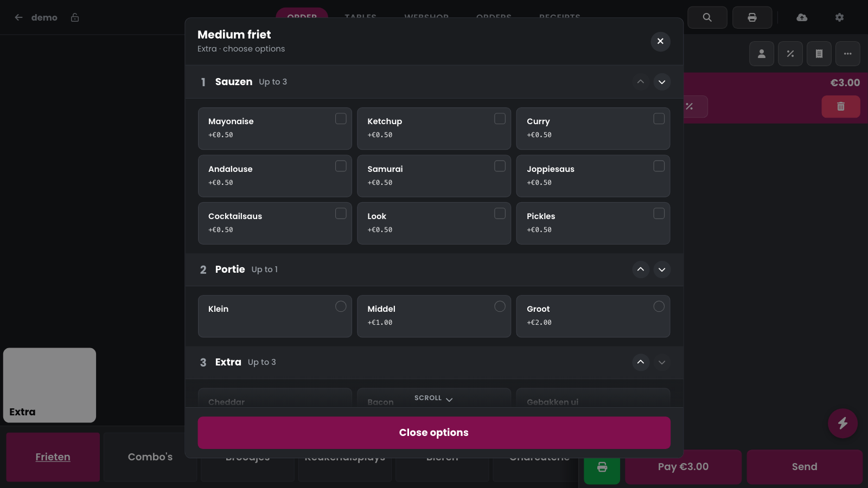Open the receipt note icon
868x488 pixels.
pos(819,54)
